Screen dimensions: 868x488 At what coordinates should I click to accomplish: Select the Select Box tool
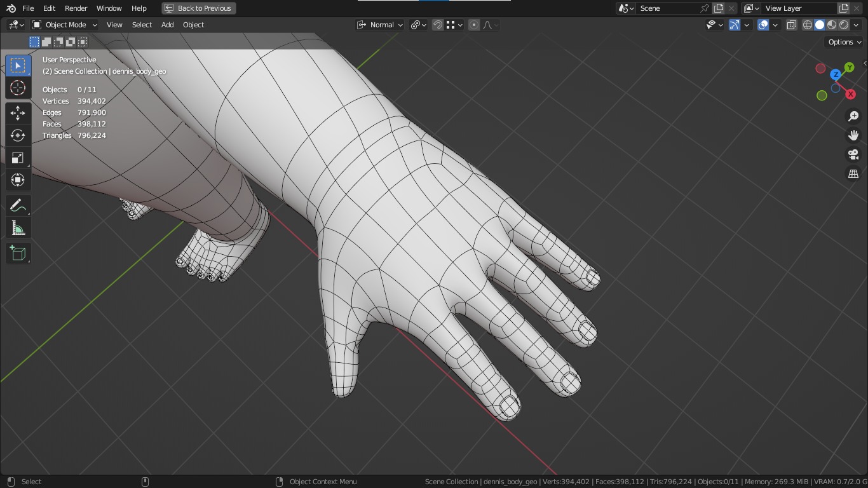click(18, 65)
